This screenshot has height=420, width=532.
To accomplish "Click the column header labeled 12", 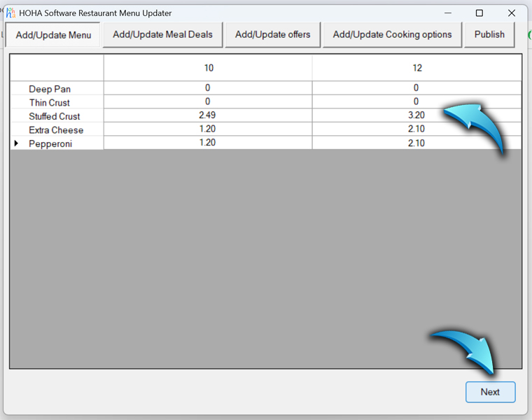I will (x=416, y=68).
